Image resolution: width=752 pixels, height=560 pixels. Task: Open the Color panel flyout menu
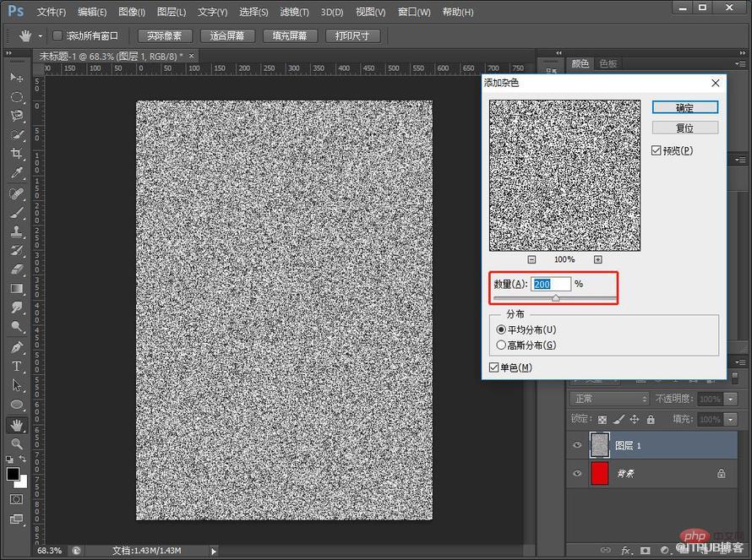click(x=740, y=63)
